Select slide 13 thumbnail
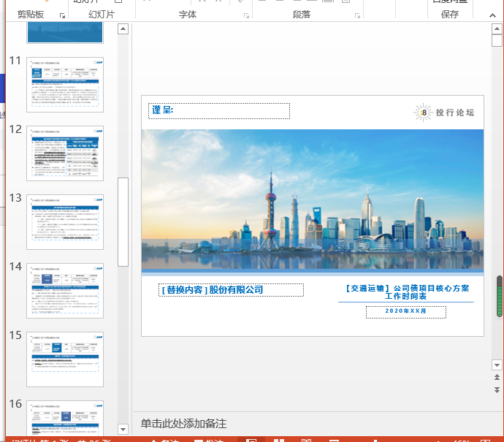The image size is (504, 442). [x=65, y=222]
